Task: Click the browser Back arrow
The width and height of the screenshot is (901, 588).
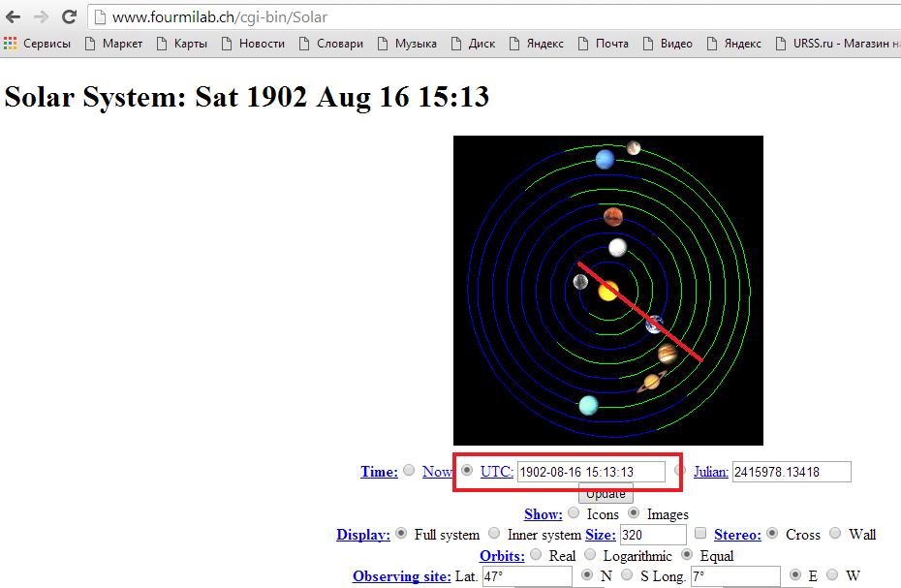Action: (14, 17)
